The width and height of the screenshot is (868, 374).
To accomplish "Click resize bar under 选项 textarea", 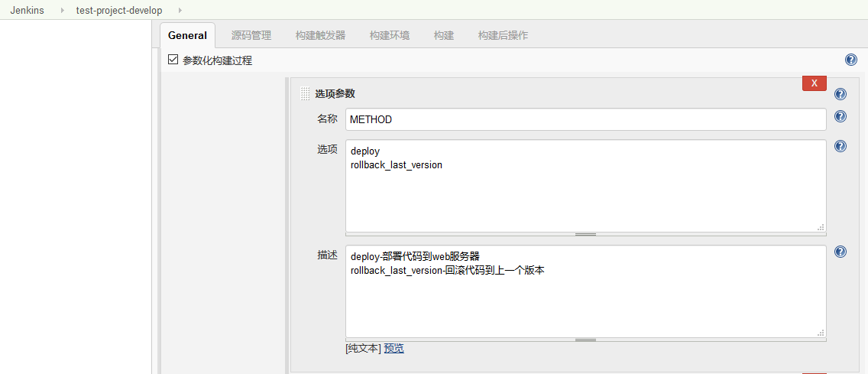I will pyautogui.click(x=585, y=234).
